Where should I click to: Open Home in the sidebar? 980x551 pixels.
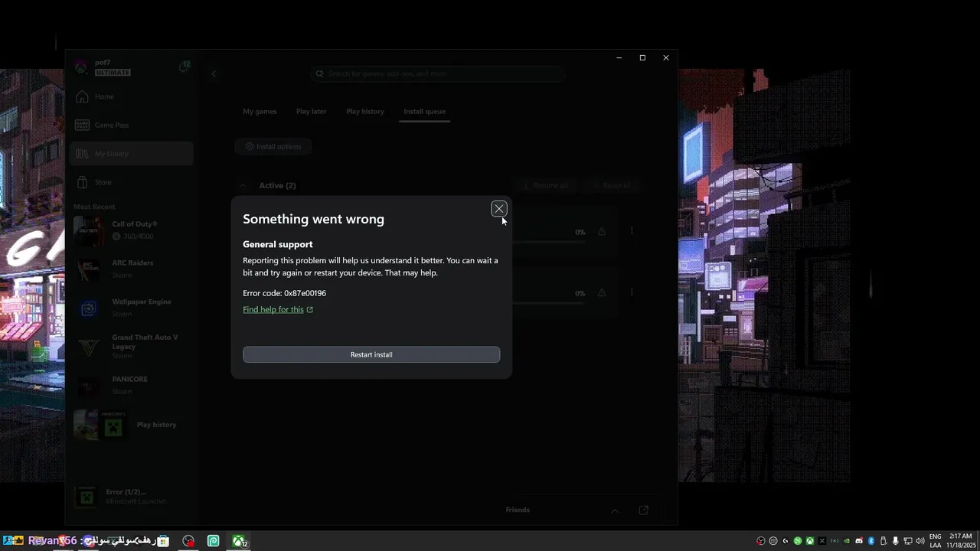[131, 96]
